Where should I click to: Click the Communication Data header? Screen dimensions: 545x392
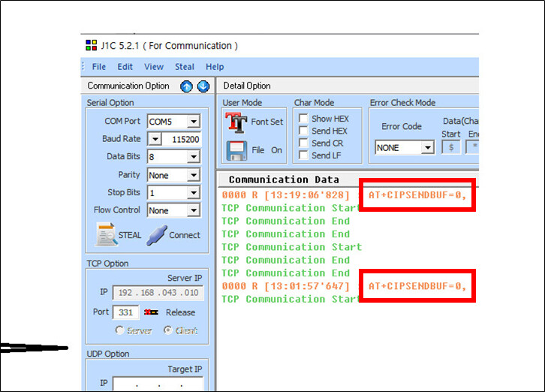coord(284,179)
